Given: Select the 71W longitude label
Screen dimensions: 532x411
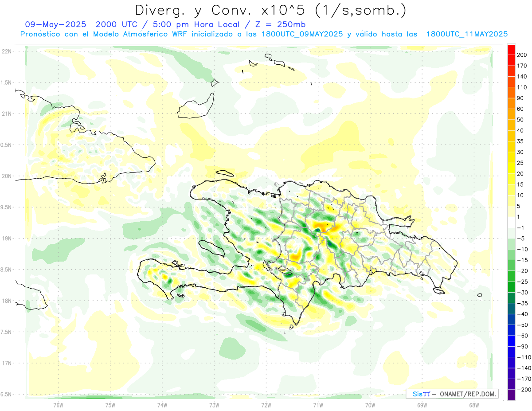Looking at the screenshot, I should click(318, 405).
